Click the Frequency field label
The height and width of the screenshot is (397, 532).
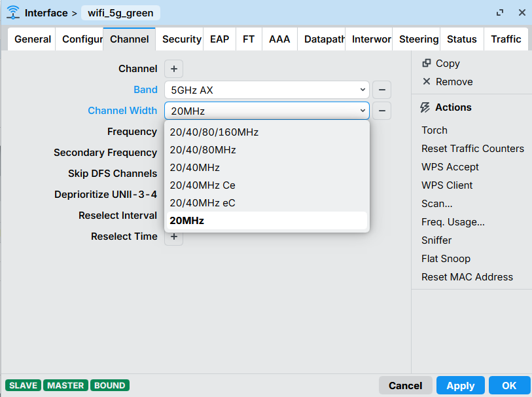point(132,132)
